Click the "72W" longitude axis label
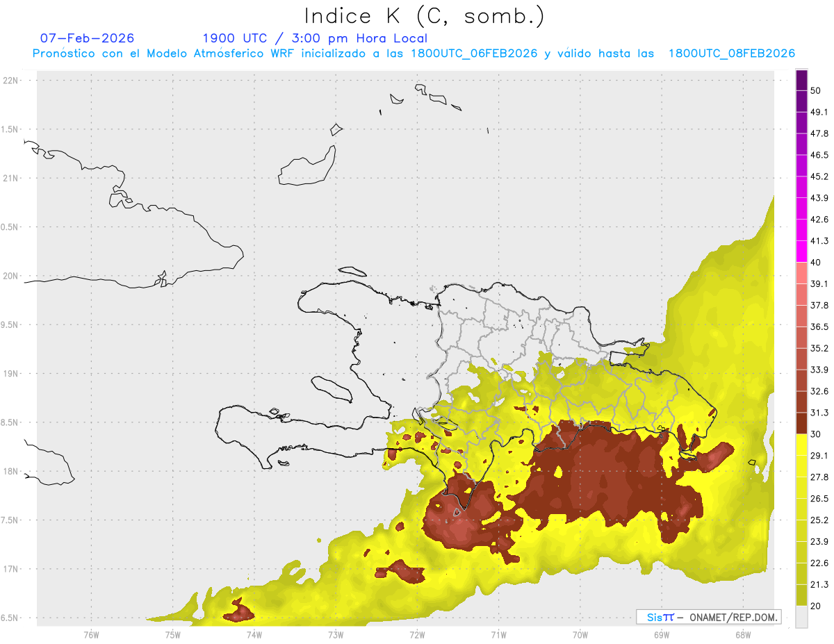834x644 pixels. (417, 635)
